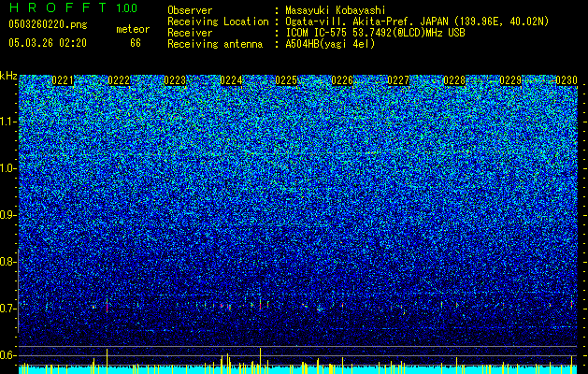Click the tallest yellow spike below 0225

click(x=260, y=361)
